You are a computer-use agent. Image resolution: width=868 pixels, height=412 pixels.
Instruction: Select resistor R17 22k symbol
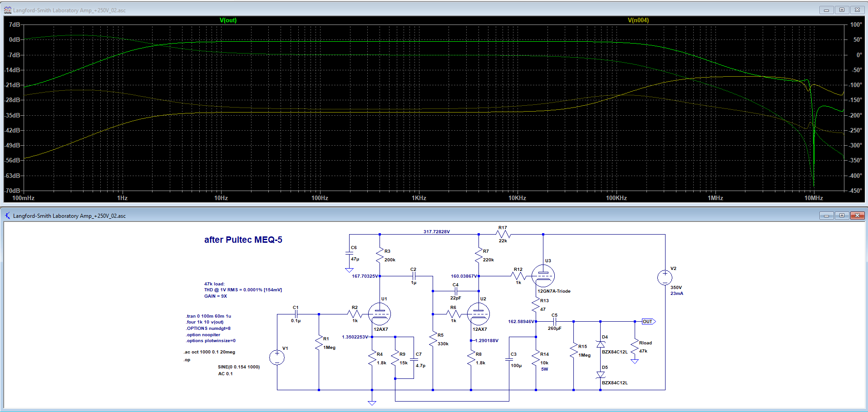503,235
